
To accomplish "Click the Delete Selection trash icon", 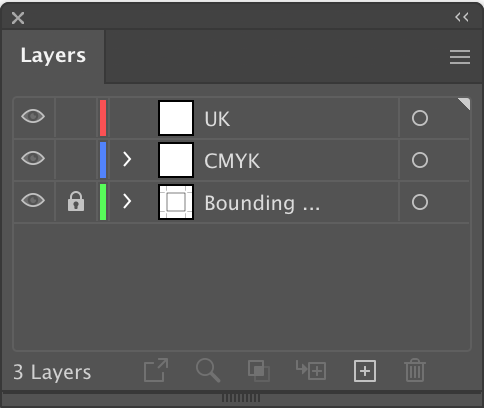I will pyautogui.click(x=415, y=370).
